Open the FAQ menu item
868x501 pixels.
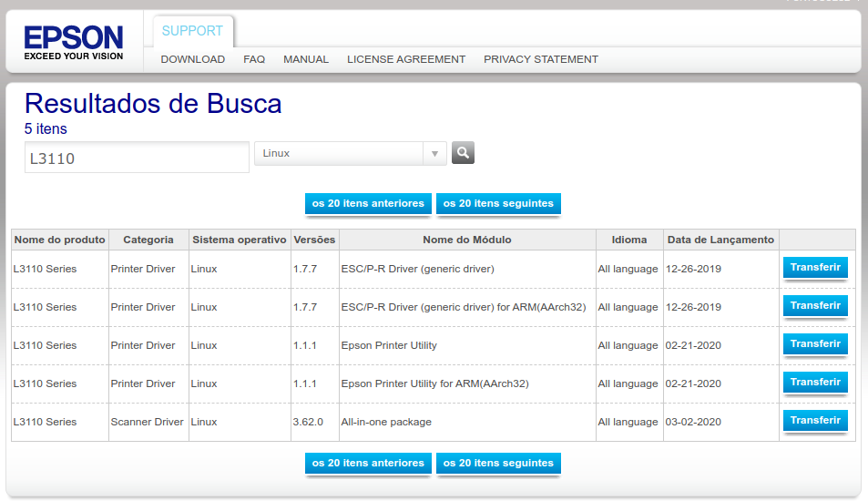(254, 59)
